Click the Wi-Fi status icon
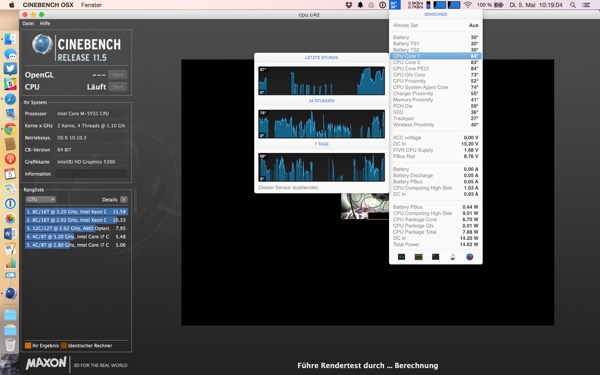The height and width of the screenshot is (375, 600). 468,5
